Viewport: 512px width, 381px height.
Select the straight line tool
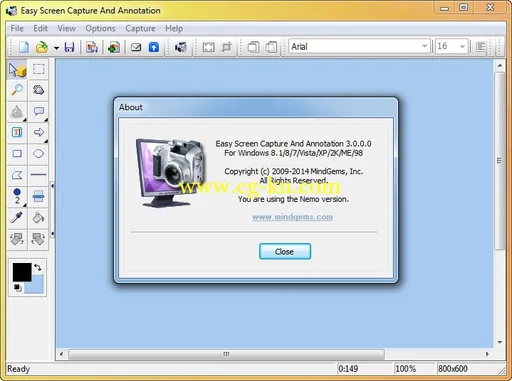click(39, 175)
